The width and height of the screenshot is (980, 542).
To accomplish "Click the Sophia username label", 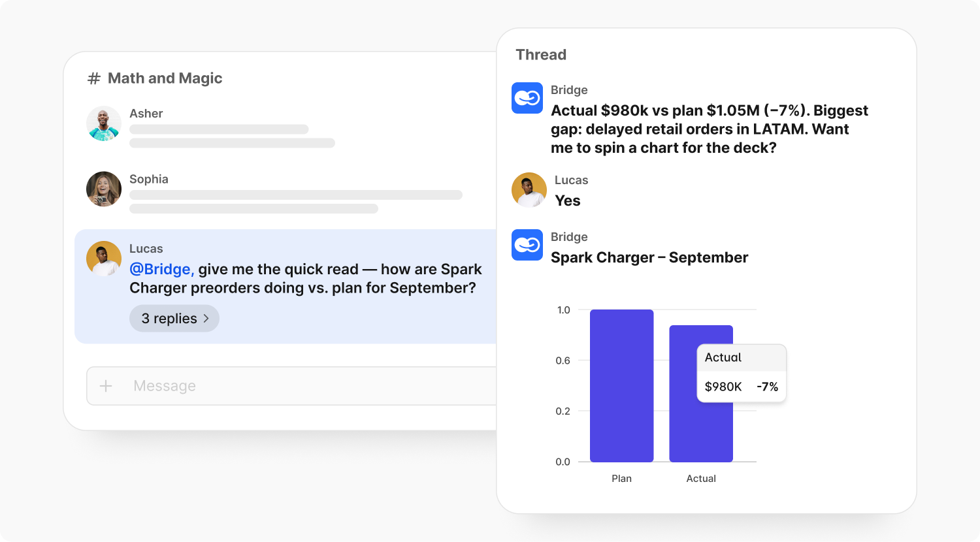I will pos(149,179).
